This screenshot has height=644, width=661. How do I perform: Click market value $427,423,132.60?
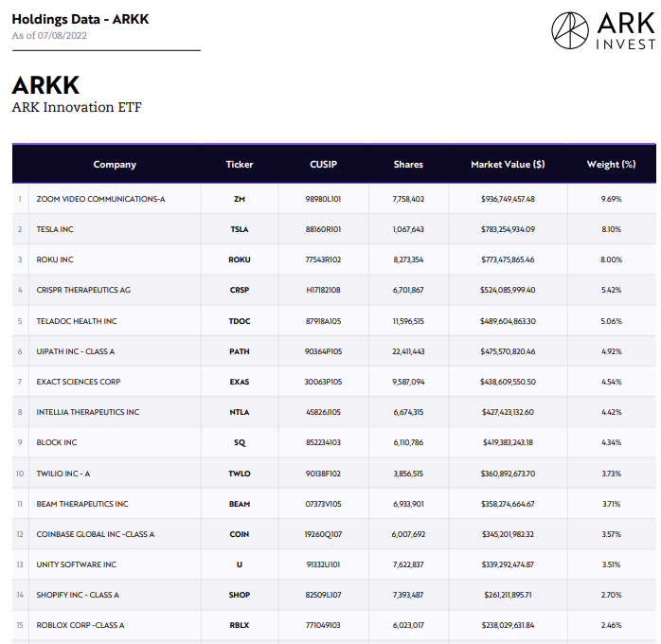pyautogui.click(x=508, y=412)
